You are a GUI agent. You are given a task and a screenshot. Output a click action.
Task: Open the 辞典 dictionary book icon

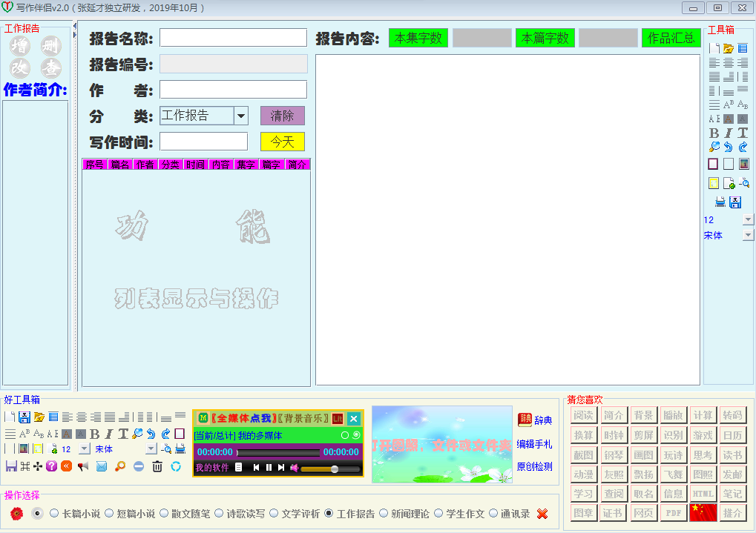tap(525, 420)
